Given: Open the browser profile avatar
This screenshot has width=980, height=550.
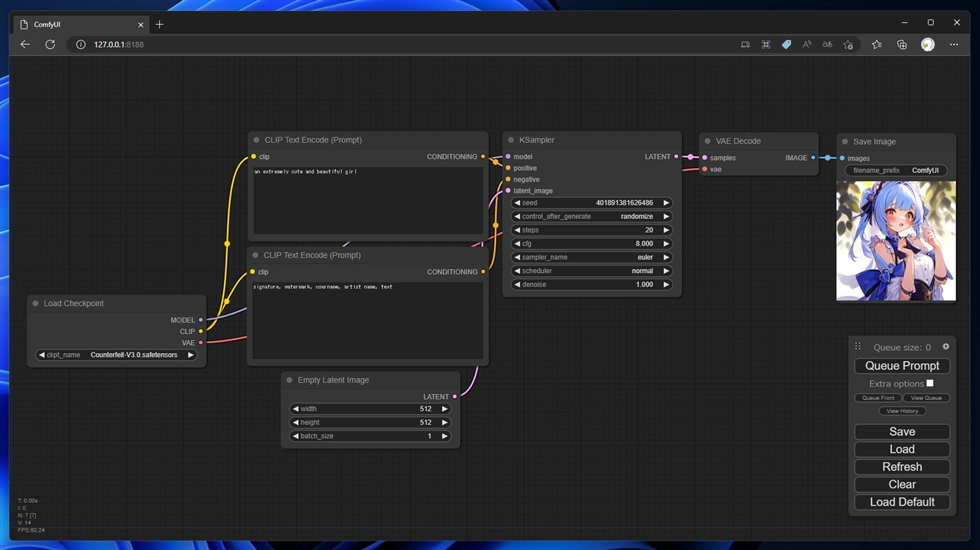Looking at the screenshot, I should click(x=927, y=45).
